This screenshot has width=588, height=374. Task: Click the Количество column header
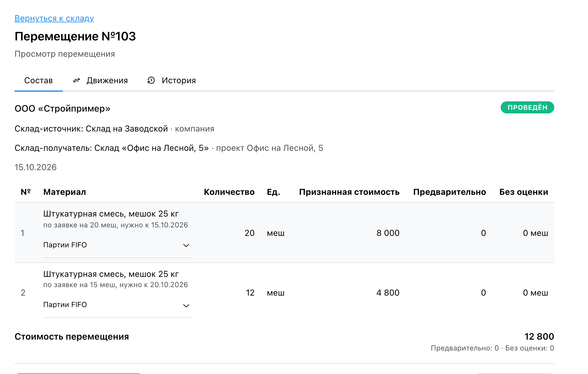(229, 192)
